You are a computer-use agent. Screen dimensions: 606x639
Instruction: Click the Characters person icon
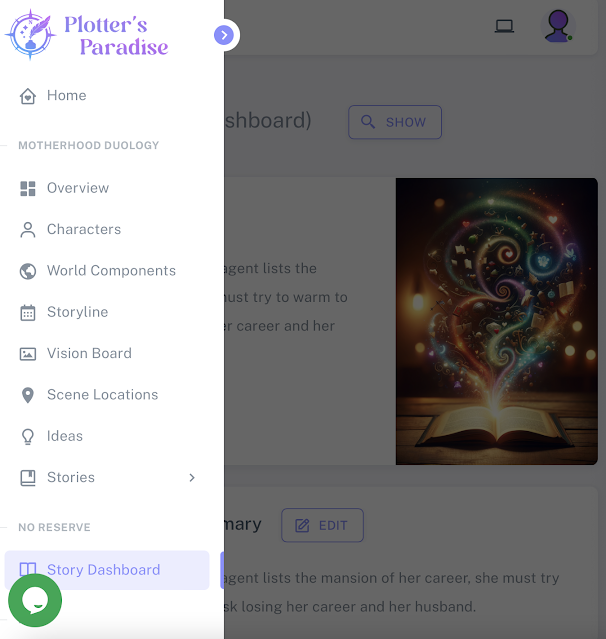tap(28, 230)
